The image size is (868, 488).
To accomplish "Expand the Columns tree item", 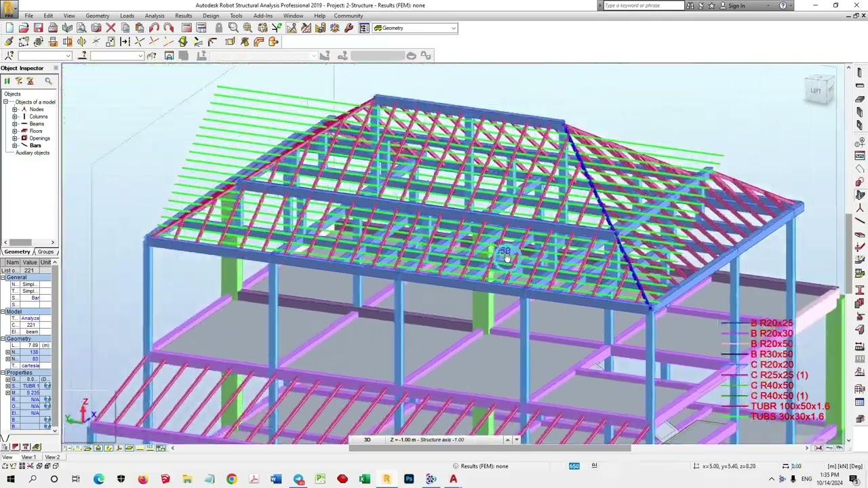I will coord(15,117).
